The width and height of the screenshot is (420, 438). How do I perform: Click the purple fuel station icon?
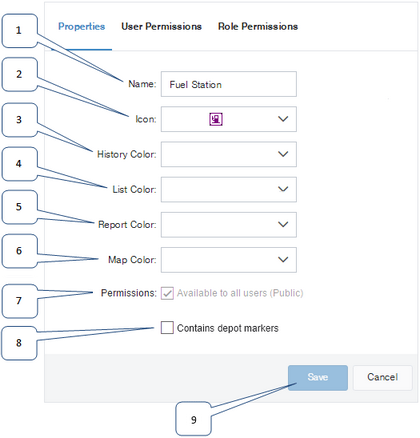coord(216,119)
